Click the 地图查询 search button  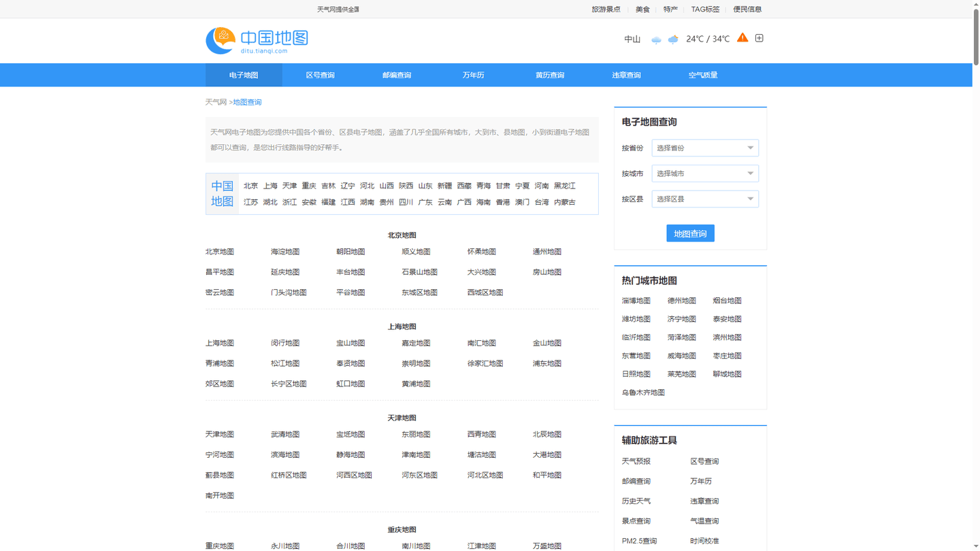pyautogui.click(x=690, y=233)
